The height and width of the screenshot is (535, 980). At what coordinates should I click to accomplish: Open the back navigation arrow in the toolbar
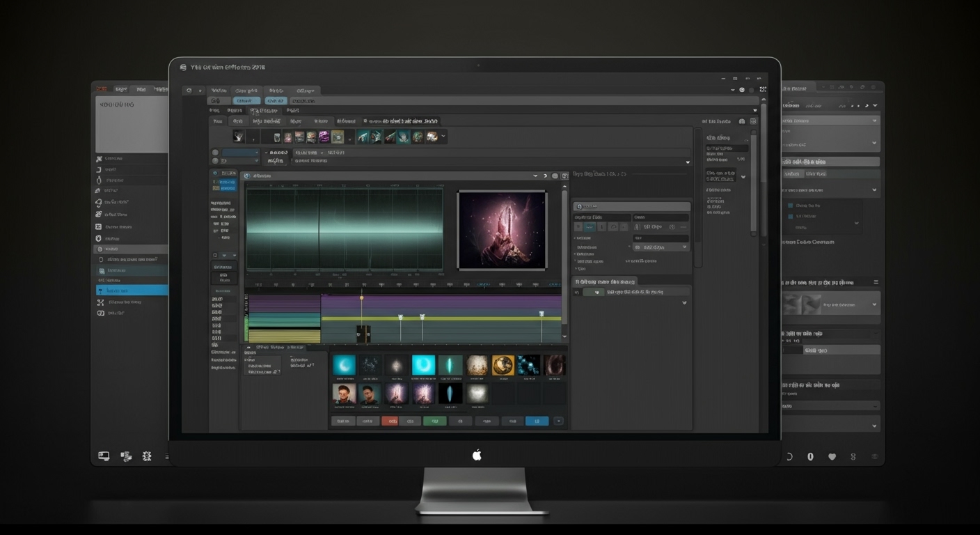point(188,90)
